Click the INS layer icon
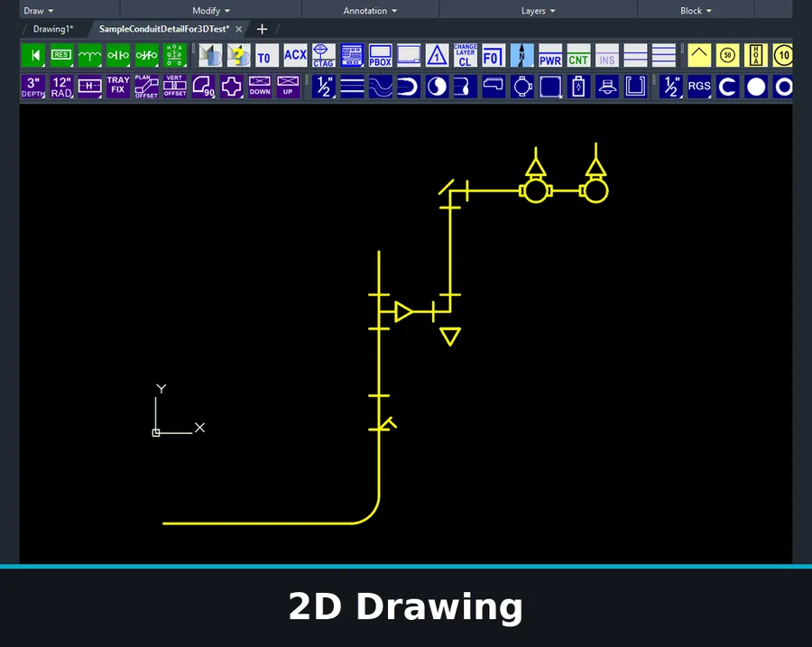The width and height of the screenshot is (812, 647). point(607,55)
